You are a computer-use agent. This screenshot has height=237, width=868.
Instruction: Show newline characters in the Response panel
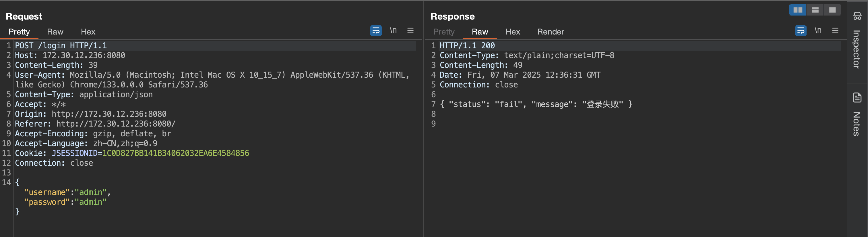[818, 31]
